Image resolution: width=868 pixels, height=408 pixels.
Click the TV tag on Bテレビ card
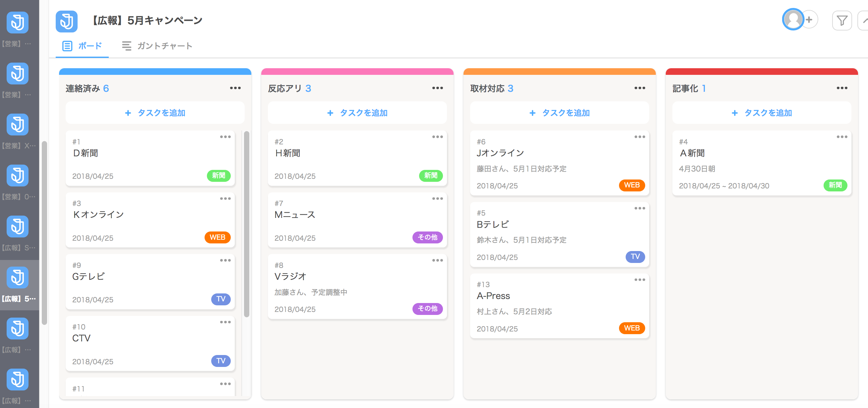pos(636,257)
